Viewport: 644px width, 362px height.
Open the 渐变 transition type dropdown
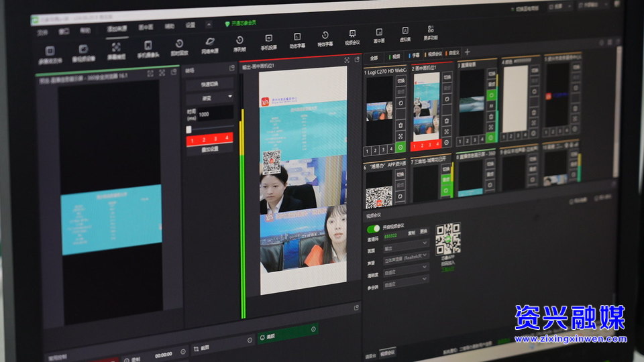tap(210, 98)
